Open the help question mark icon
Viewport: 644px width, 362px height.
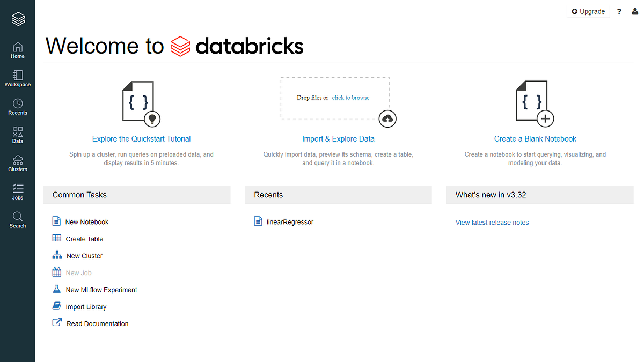[619, 11]
